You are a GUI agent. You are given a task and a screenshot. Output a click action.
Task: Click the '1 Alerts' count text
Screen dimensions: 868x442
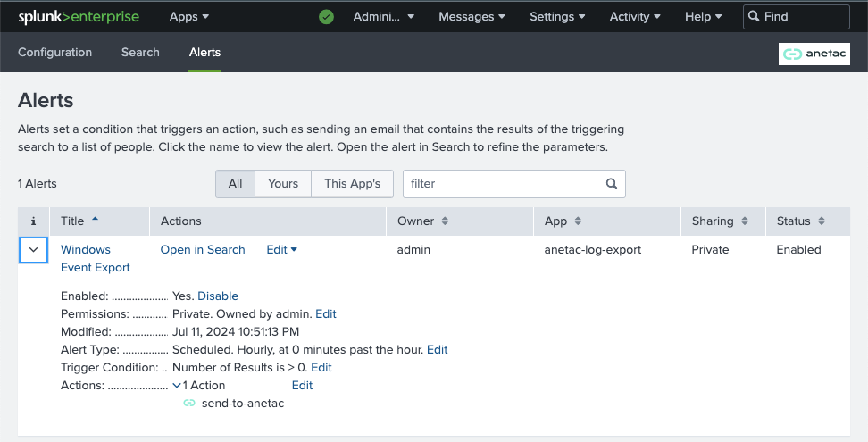38,184
